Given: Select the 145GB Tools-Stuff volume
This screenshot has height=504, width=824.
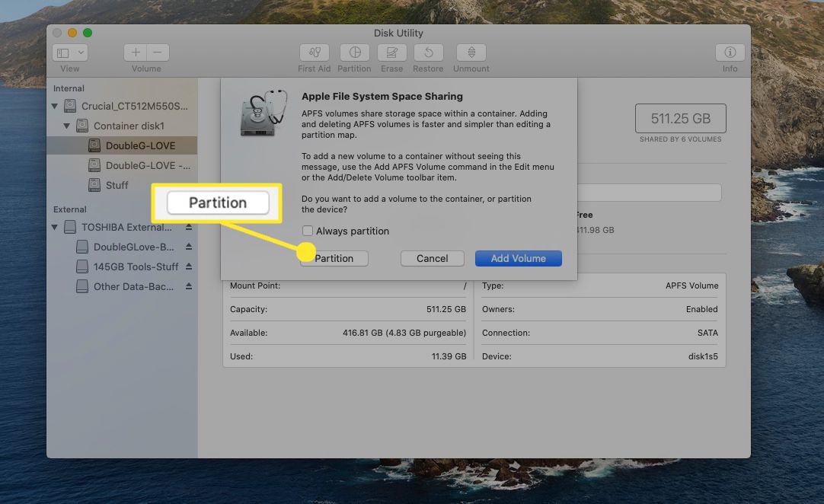Looking at the screenshot, I should (136, 267).
